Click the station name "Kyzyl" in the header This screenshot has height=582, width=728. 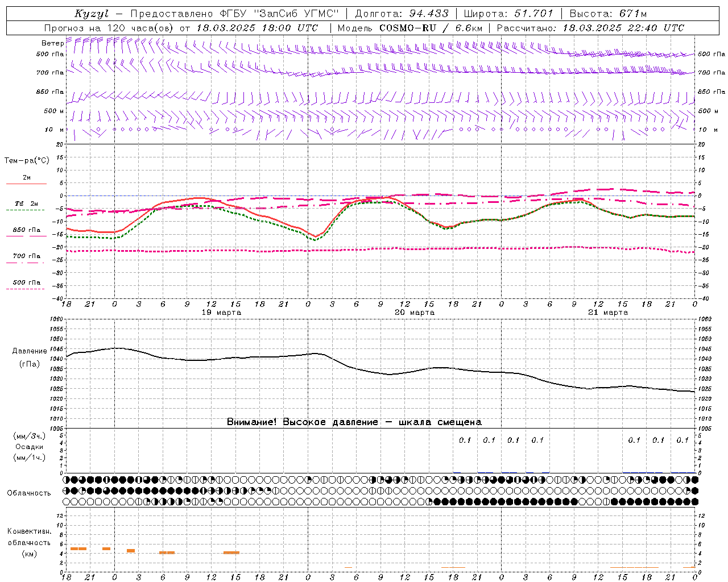91,14
